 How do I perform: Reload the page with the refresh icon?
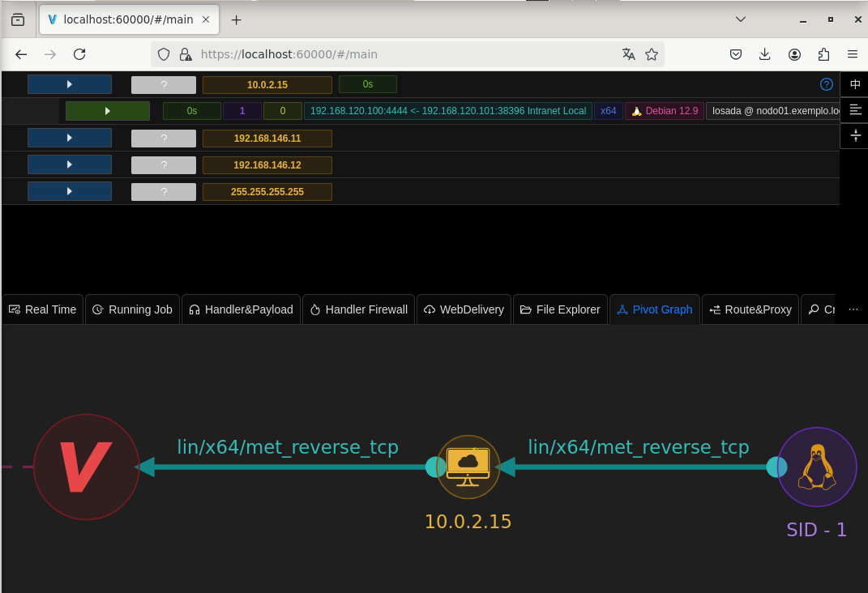[x=79, y=54]
